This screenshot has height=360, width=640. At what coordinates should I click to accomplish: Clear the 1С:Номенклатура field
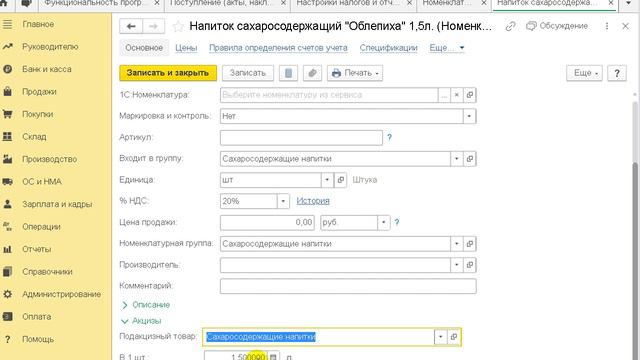coord(457,95)
